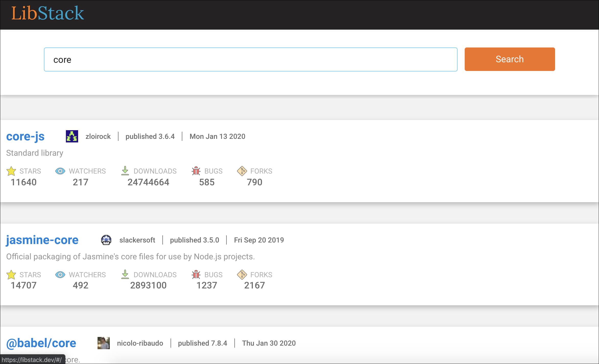
Task: Click the downloads icon under core-js
Action: pyautogui.click(x=125, y=171)
